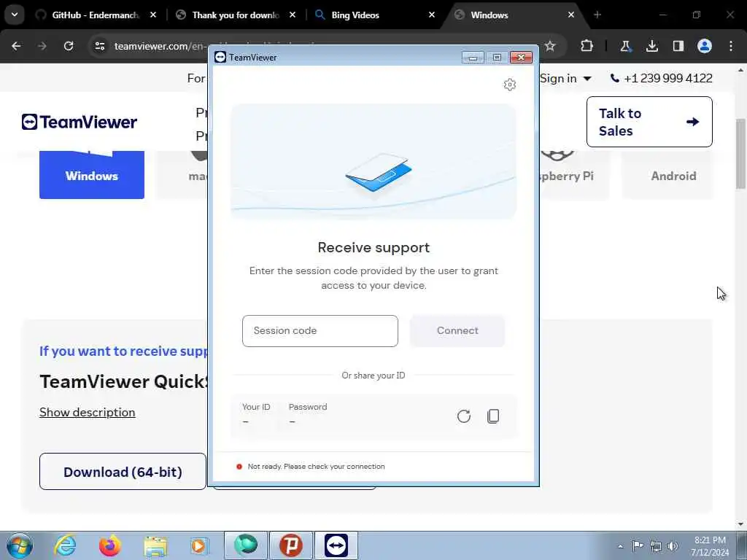The height and width of the screenshot is (560, 747).
Task: Maximize the TeamViewer window
Action: click(497, 58)
